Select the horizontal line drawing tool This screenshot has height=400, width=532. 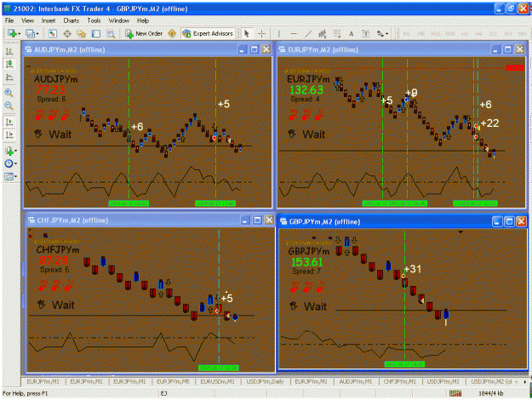294,33
